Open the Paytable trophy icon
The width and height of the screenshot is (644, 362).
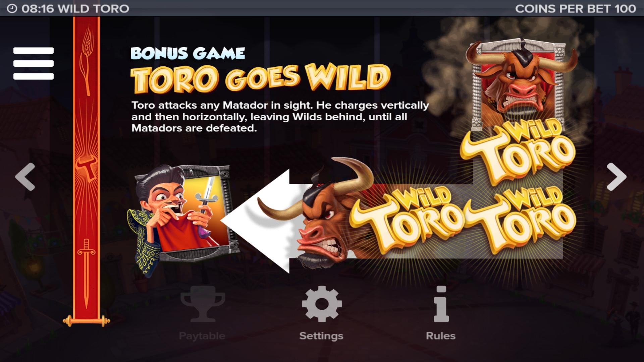click(203, 304)
